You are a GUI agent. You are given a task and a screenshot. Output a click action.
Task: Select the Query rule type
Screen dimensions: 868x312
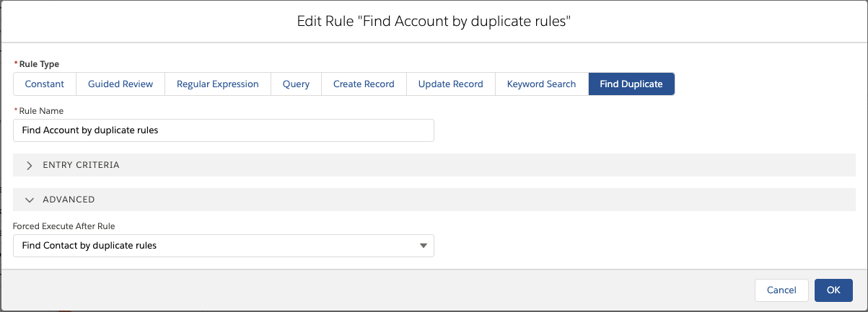296,84
